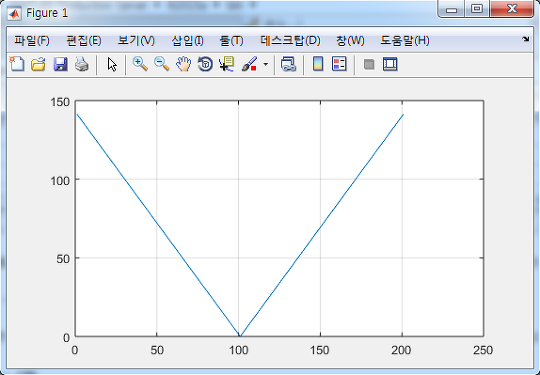540x375 pixels.
Task: Select the Pan hand tool
Action: [x=184, y=64]
